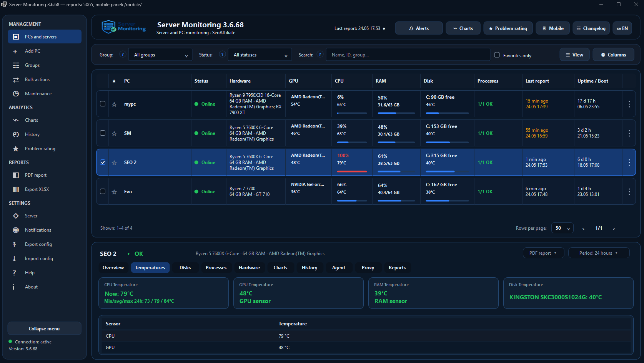
Task: Mark SM as favorite star
Action: (114, 134)
